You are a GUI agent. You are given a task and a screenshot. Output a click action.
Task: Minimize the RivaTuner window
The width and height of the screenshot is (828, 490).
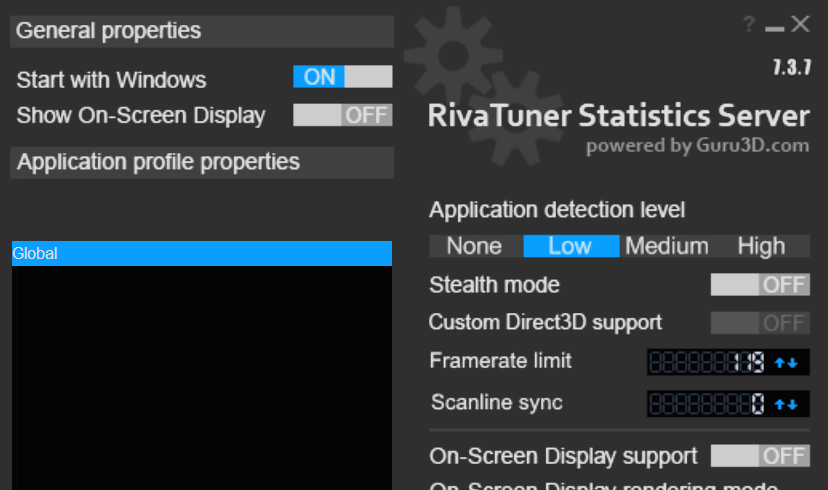pos(774,29)
